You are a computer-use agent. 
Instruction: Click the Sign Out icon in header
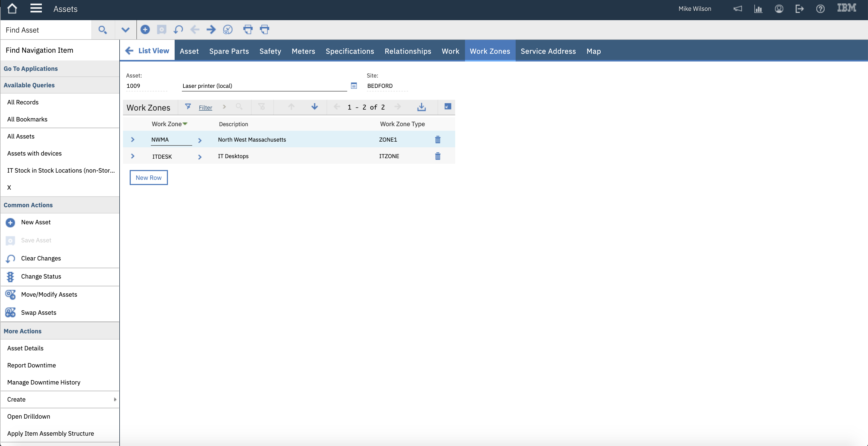coord(799,9)
